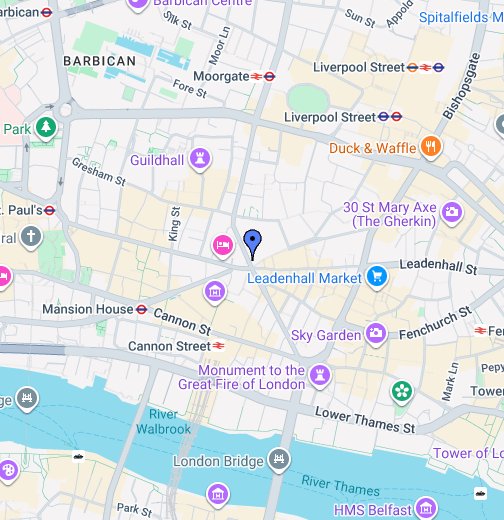Open the Sky Garden camera icon
This screenshot has height=520, width=504.
pos(376,334)
